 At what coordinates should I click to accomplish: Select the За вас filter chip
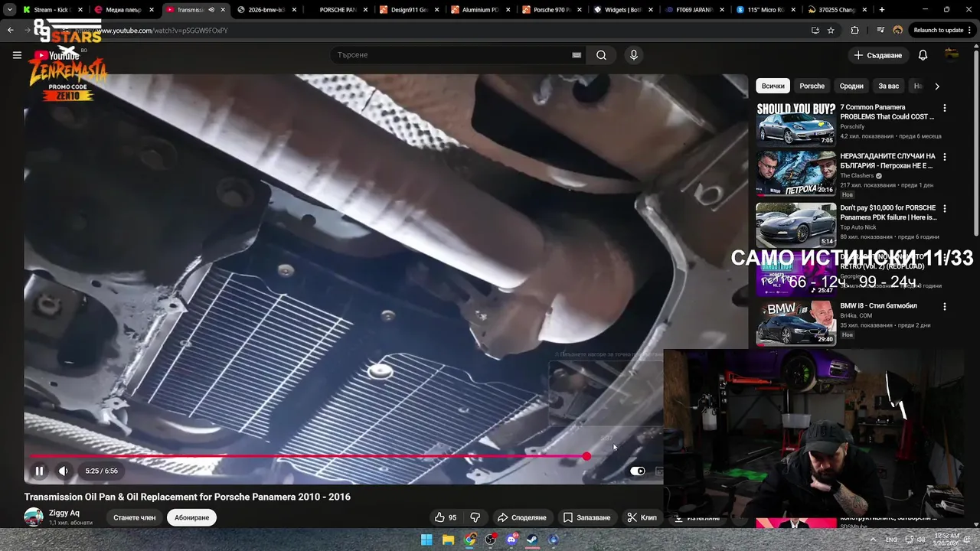coord(888,86)
